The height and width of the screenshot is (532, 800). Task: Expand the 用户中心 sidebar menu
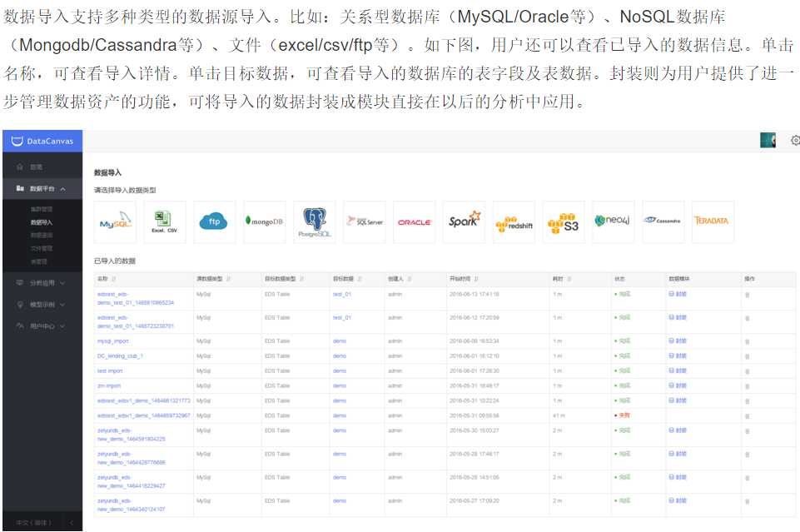point(42,326)
